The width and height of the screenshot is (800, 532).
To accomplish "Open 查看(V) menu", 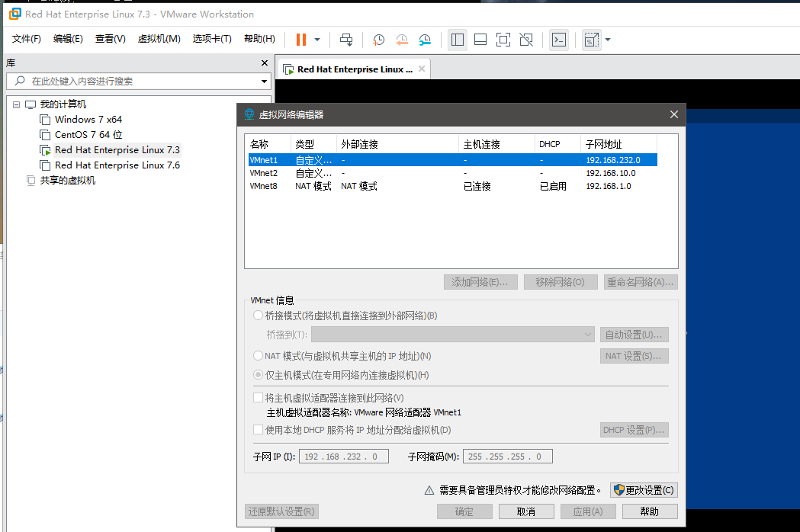I will coord(111,39).
